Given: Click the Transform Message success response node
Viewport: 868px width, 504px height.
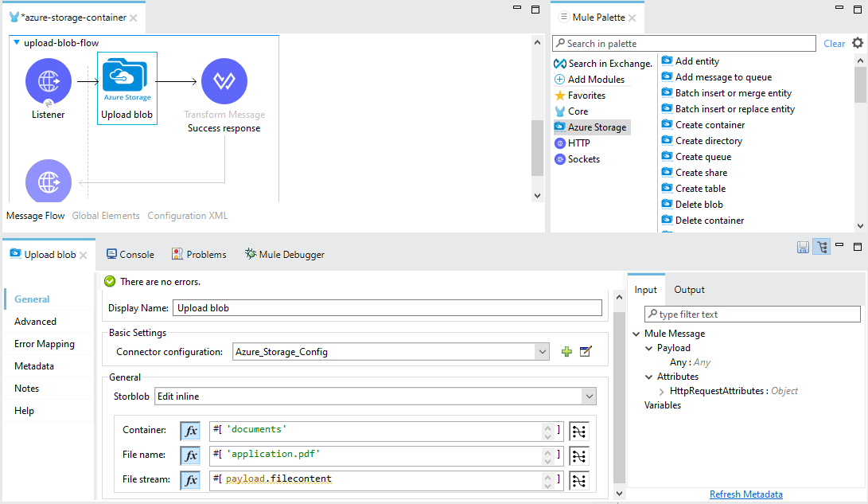Looking at the screenshot, I should [x=224, y=82].
